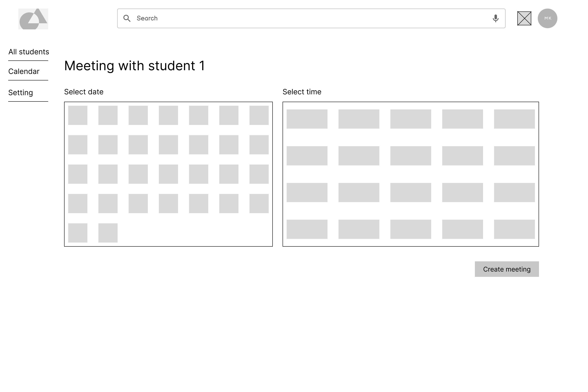Viewport: 588px width, 392px height.
Task: Click the app logo in top left
Action: (x=33, y=19)
